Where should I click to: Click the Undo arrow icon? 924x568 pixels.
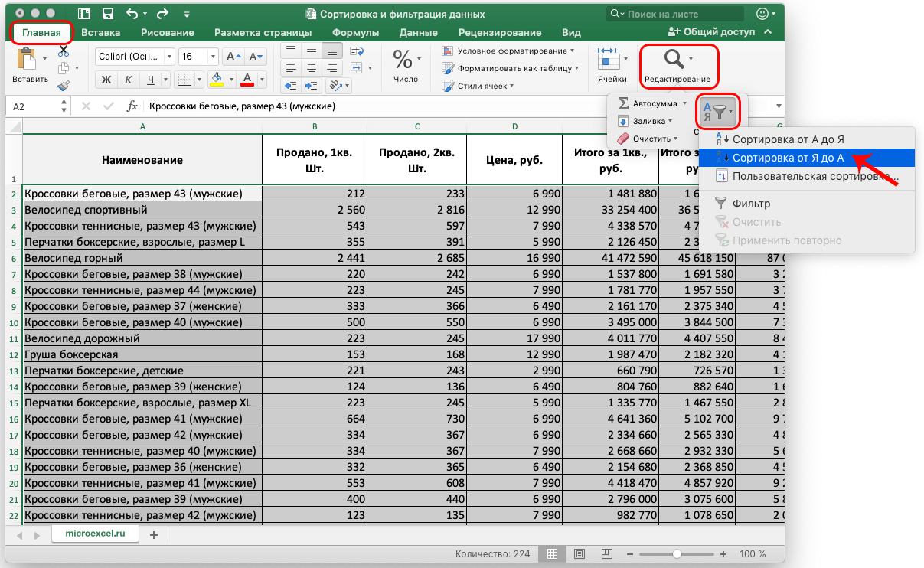click(132, 14)
